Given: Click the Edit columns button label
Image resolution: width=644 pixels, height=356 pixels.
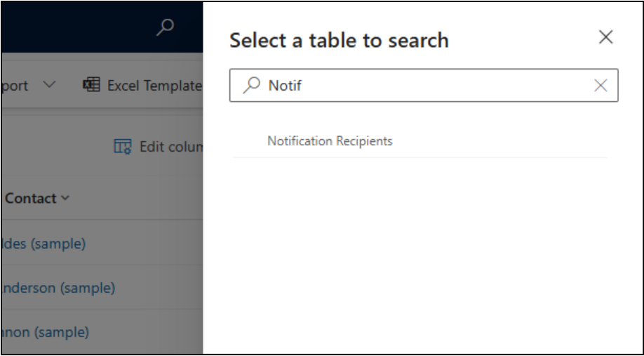Looking at the screenshot, I should click(170, 147).
